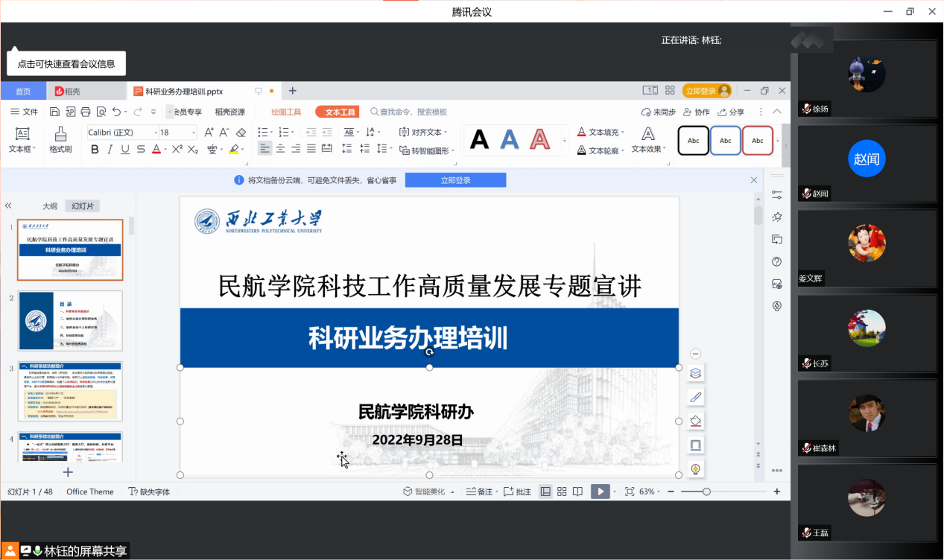
Task: Click the clear formatting eraser icon
Action: point(241,132)
